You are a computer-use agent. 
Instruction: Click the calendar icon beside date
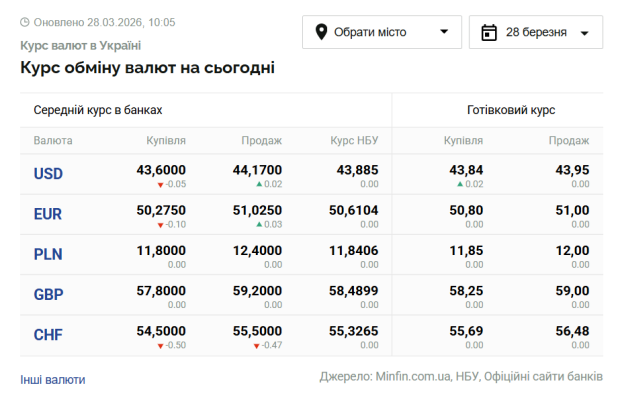pos(489,32)
